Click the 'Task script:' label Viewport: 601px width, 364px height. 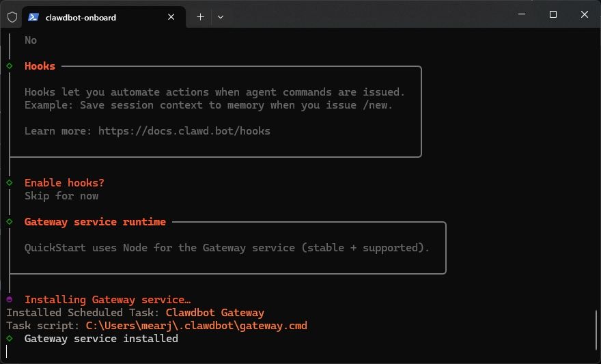coord(43,326)
